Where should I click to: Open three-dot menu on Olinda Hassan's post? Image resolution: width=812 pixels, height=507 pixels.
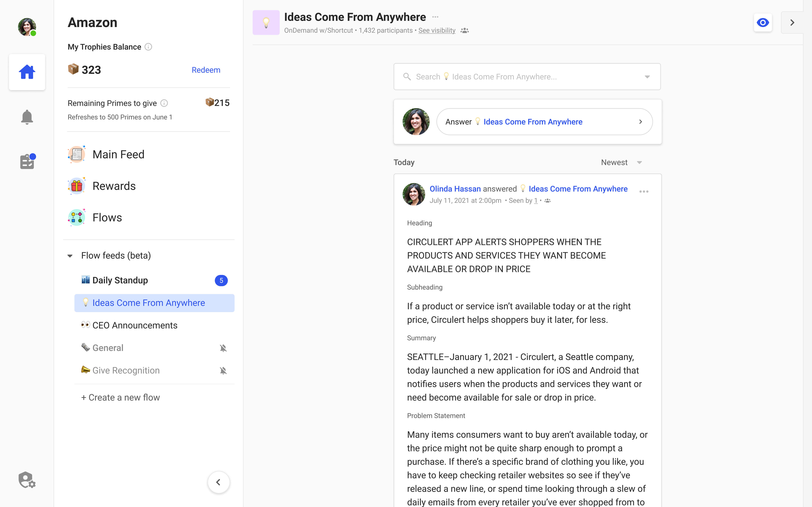pos(644,192)
